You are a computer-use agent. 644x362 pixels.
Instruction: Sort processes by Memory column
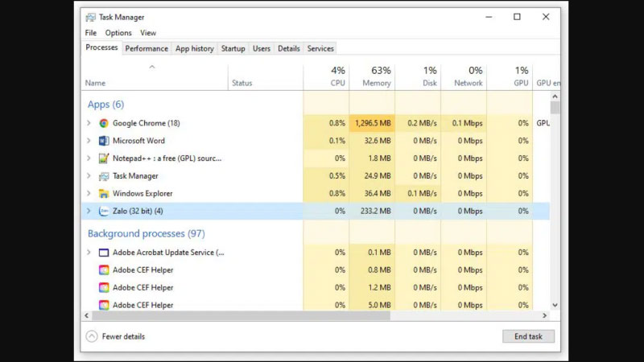372,76
